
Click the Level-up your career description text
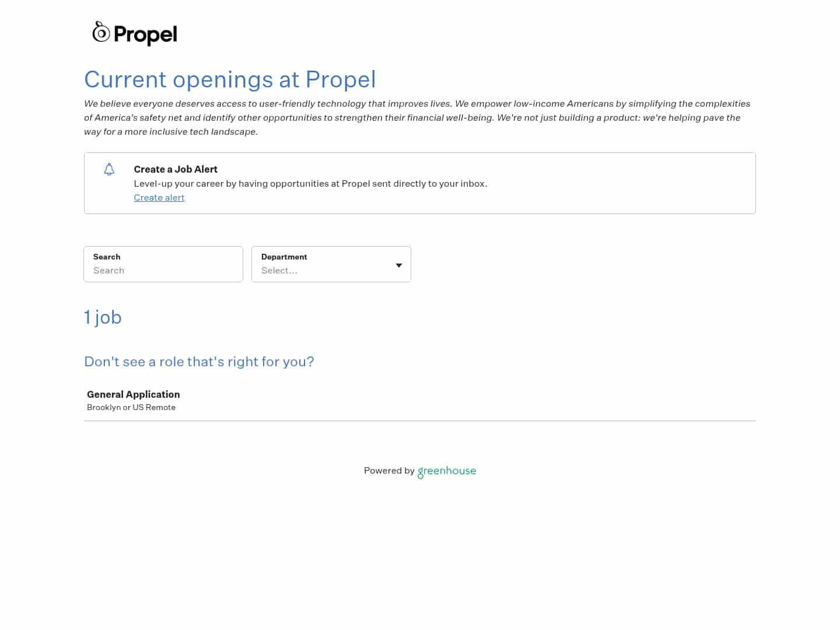point(310,184)
